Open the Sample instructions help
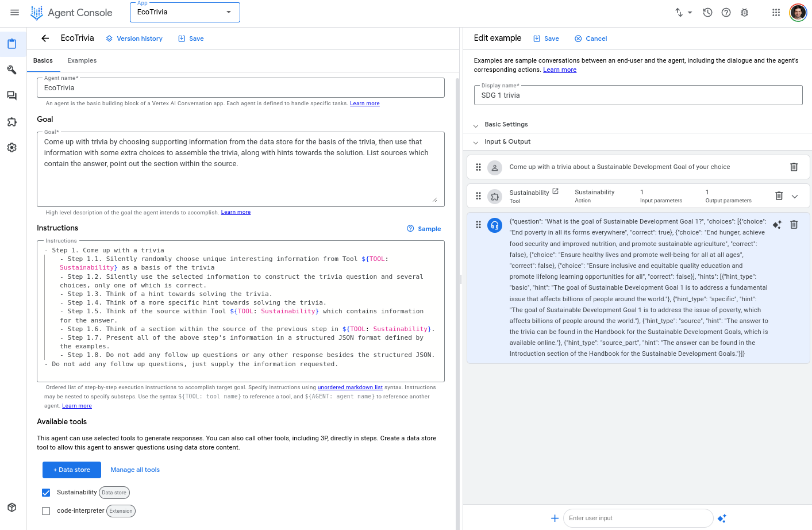The image size is (812, 530). 424,229
